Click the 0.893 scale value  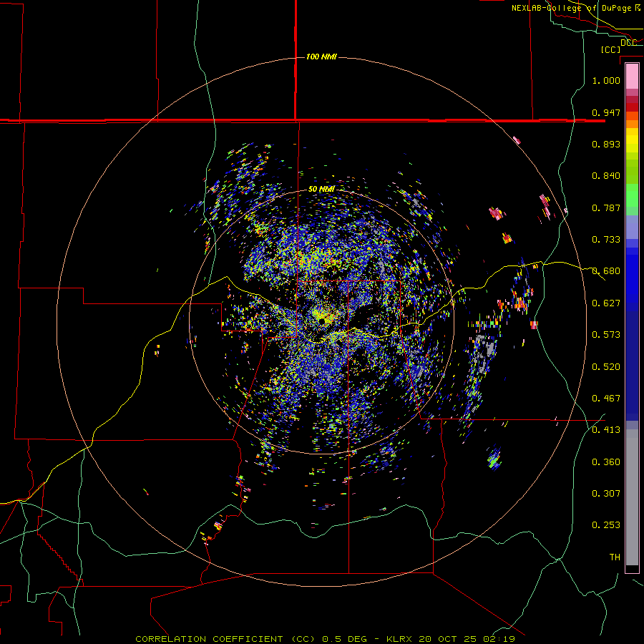pos(606,144)
